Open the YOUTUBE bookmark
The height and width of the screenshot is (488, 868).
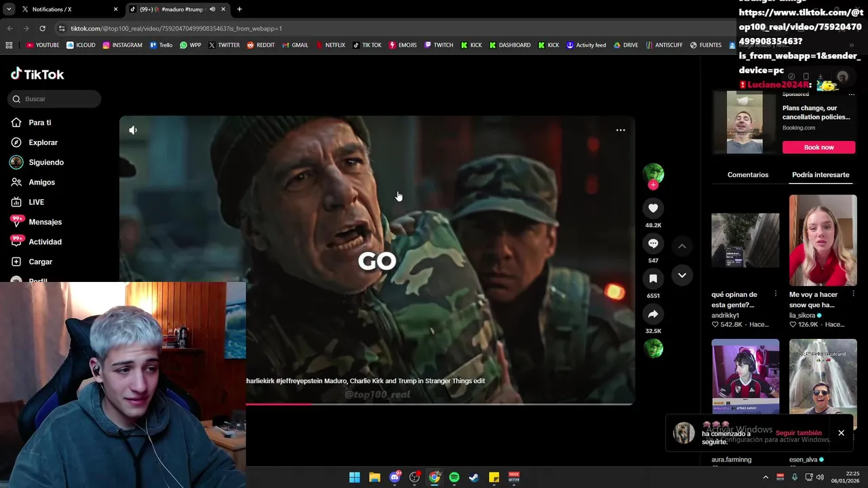43,45
